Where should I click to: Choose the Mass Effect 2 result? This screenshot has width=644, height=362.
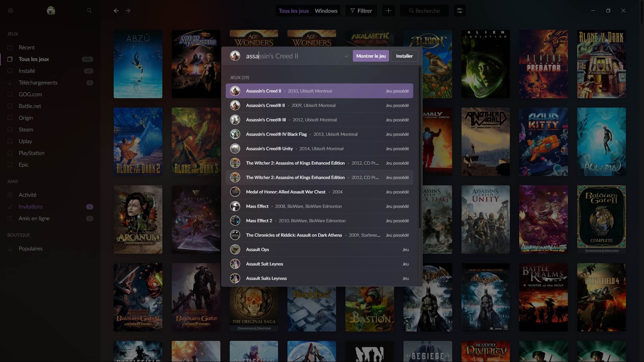319,221
